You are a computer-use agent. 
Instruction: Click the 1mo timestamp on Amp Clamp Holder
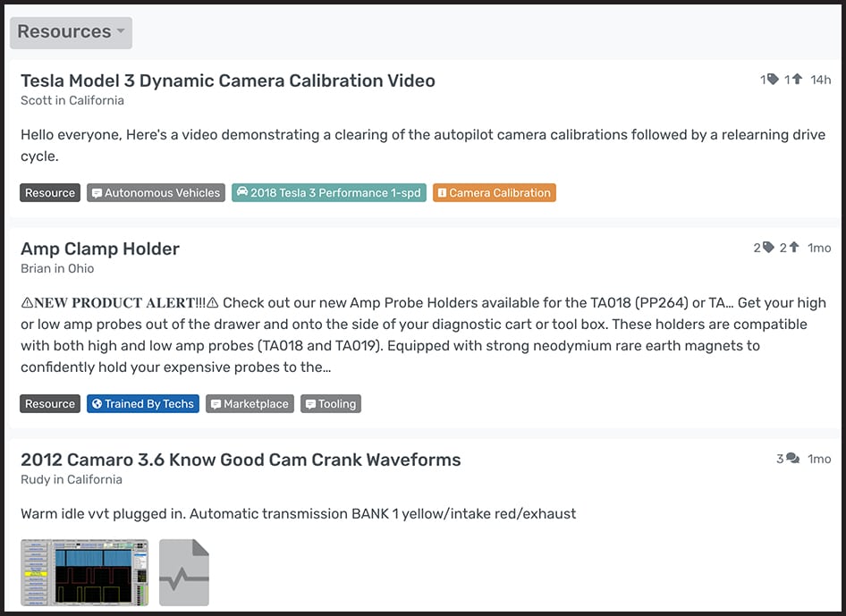pyautogui.click(x=819, y=248)
